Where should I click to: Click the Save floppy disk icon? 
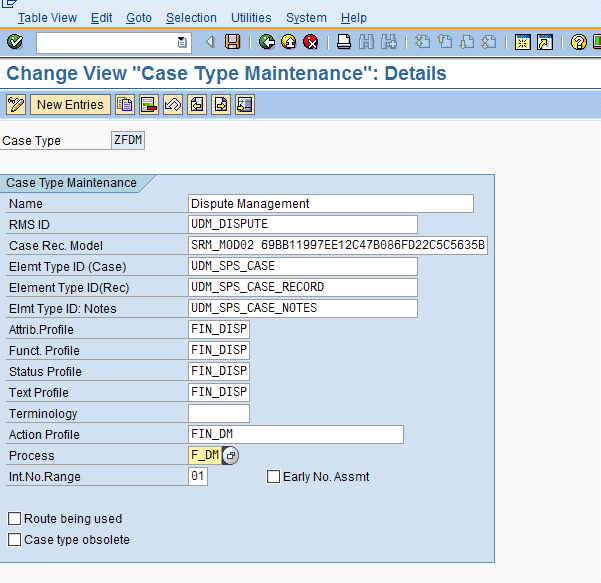(232, 42)
